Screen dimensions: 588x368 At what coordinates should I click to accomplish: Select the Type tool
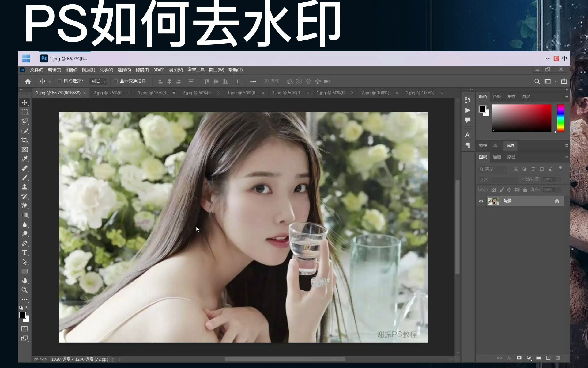click(x=25, y=253)
